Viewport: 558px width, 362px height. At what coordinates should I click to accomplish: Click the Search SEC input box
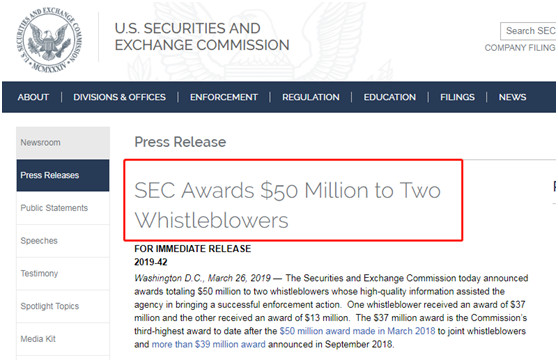click(528, 31)
